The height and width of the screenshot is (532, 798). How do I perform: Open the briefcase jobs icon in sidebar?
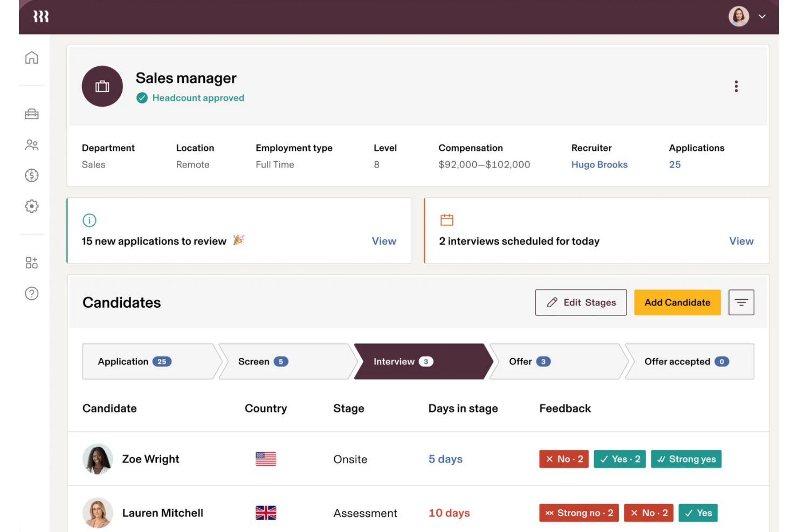(x=32, y=114)
